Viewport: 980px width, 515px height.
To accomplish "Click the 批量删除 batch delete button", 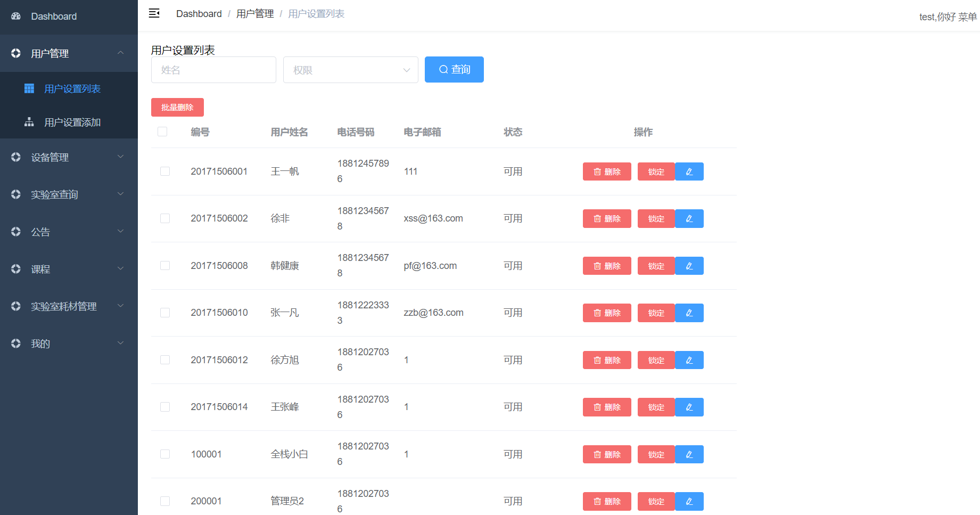I will coord(177,107).
